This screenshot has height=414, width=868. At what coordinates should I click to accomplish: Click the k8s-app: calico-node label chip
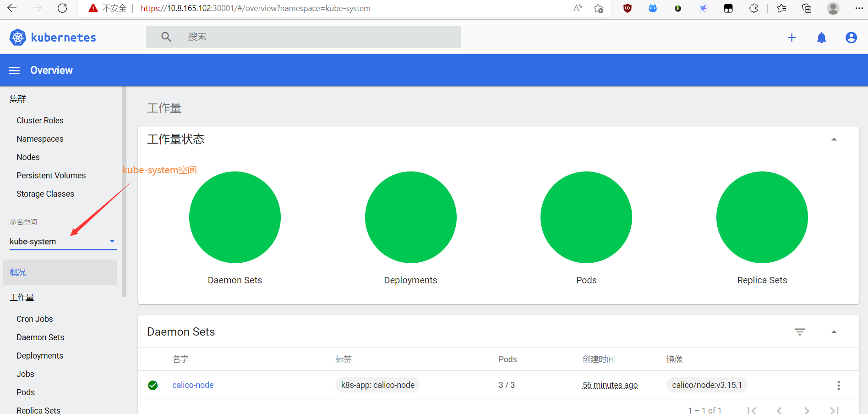[x=378, y=385]
